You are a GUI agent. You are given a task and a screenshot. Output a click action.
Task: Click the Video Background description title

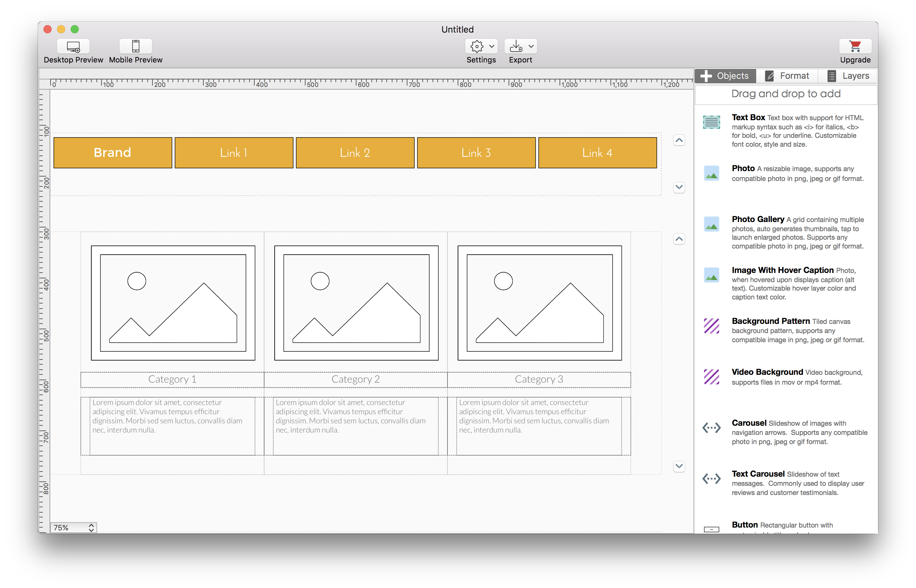pos(767,372)
